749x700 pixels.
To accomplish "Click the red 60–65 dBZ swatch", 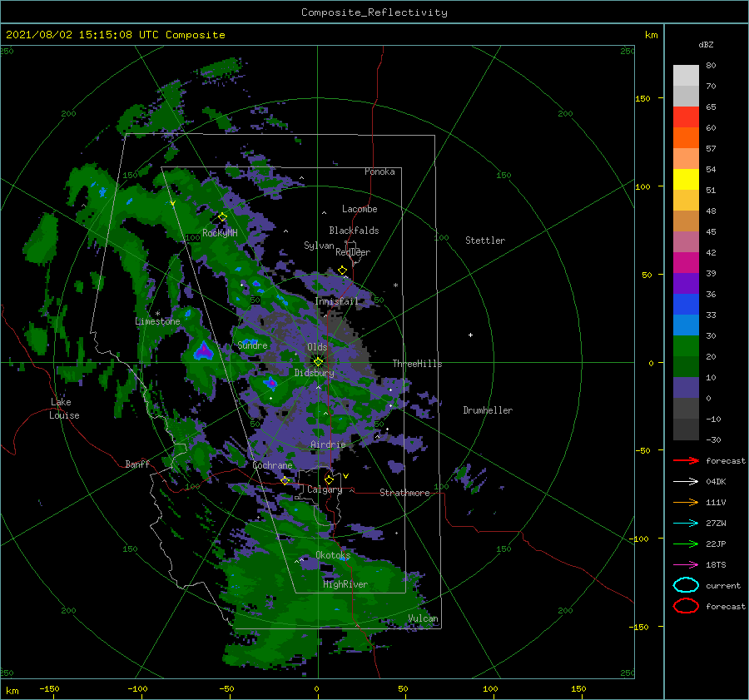I will (686, 117).
